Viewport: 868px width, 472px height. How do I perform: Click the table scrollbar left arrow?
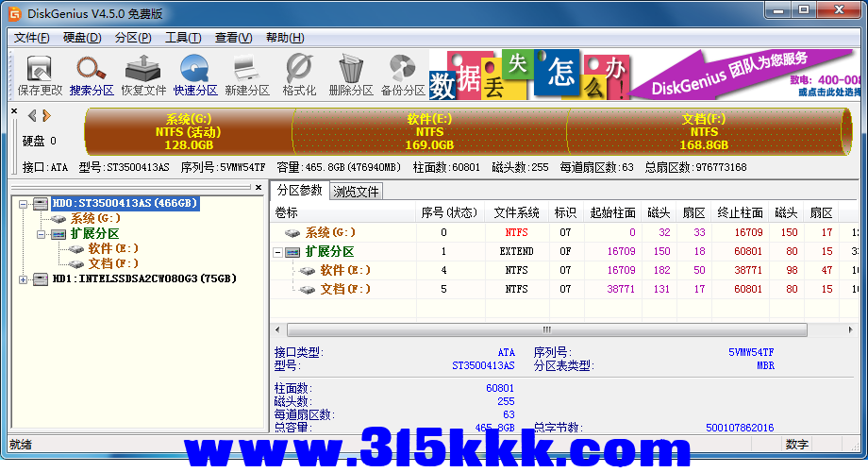(x=277, y=329)
